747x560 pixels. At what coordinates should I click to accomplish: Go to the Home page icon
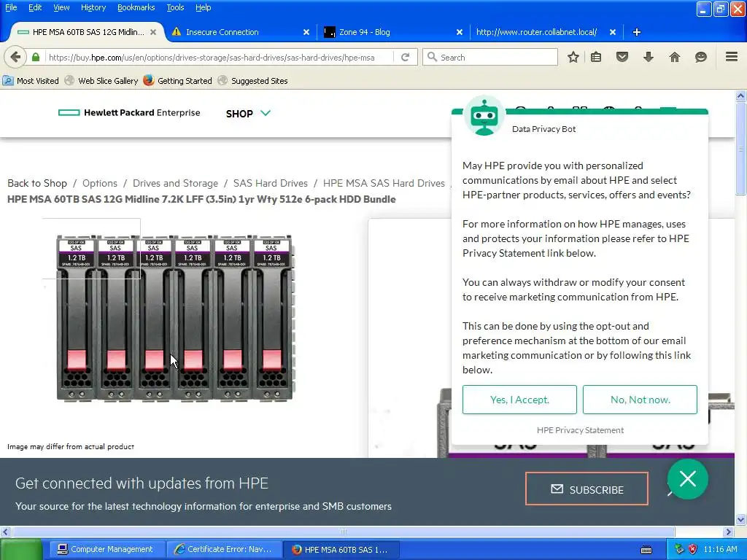[x=675, y=57]
